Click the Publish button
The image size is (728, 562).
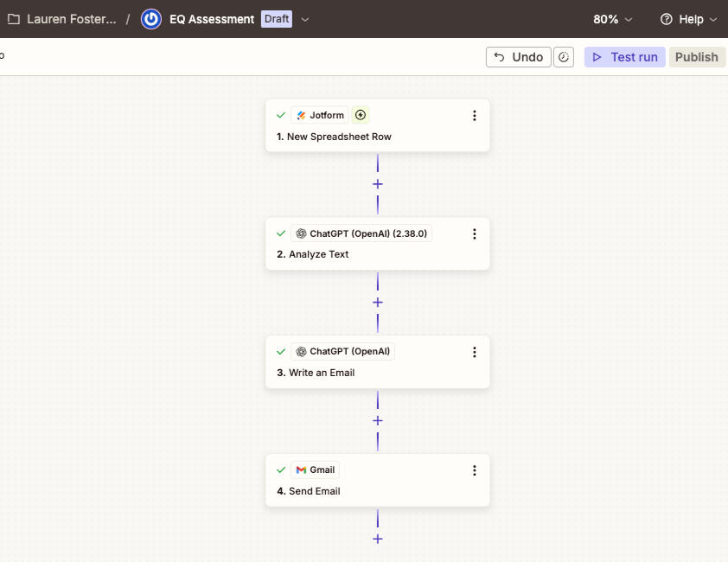coord(696,57)
